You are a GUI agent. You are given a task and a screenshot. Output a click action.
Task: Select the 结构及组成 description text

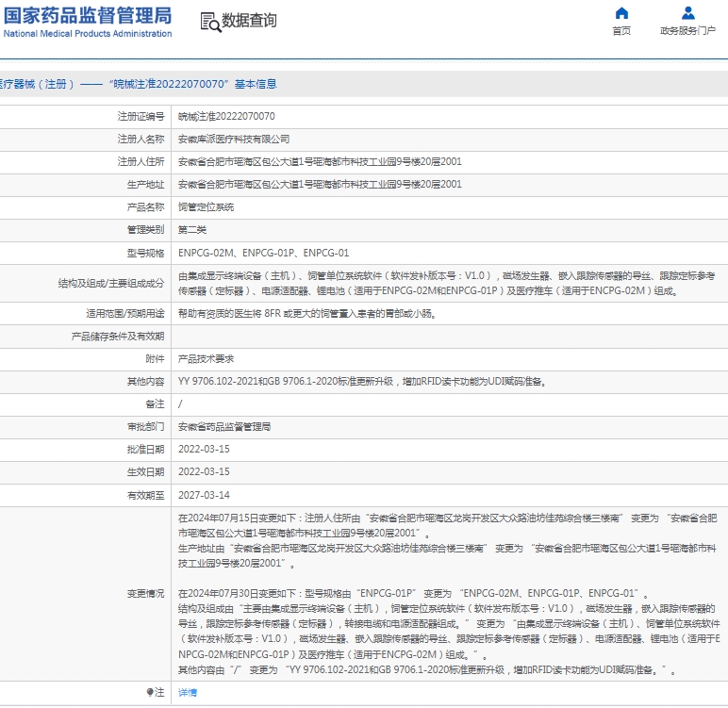point(447,283)
